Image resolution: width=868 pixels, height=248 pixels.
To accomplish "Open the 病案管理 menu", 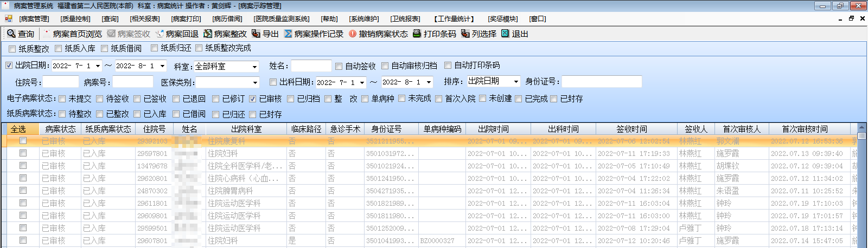I will coord(34,19).
